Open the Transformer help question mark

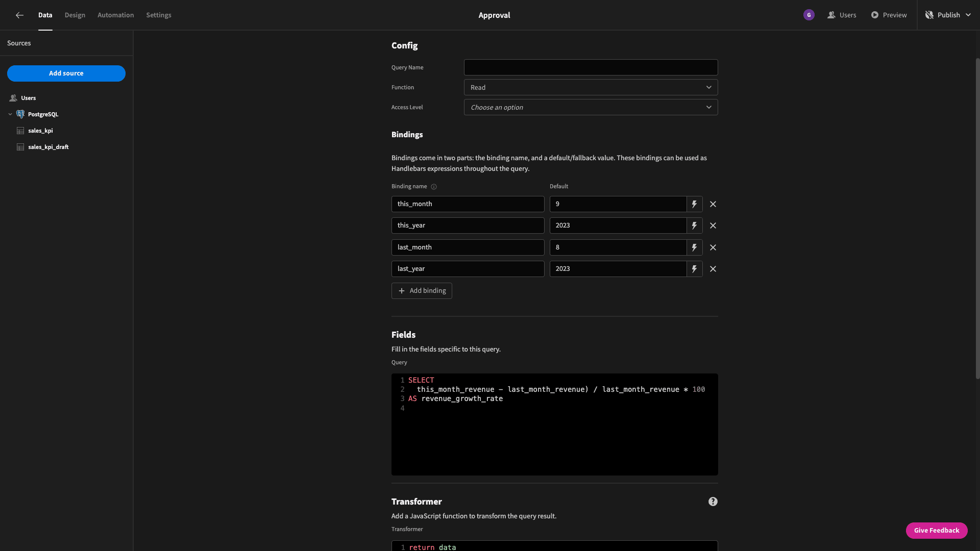pyautogui.click(x=713, y=502)
